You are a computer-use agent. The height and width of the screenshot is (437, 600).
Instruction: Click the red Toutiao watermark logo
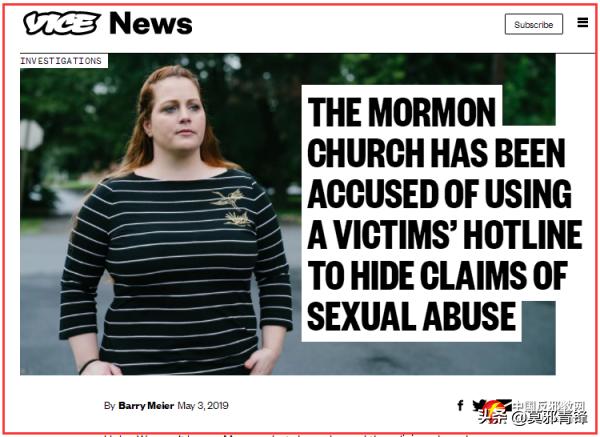(494, 413)
